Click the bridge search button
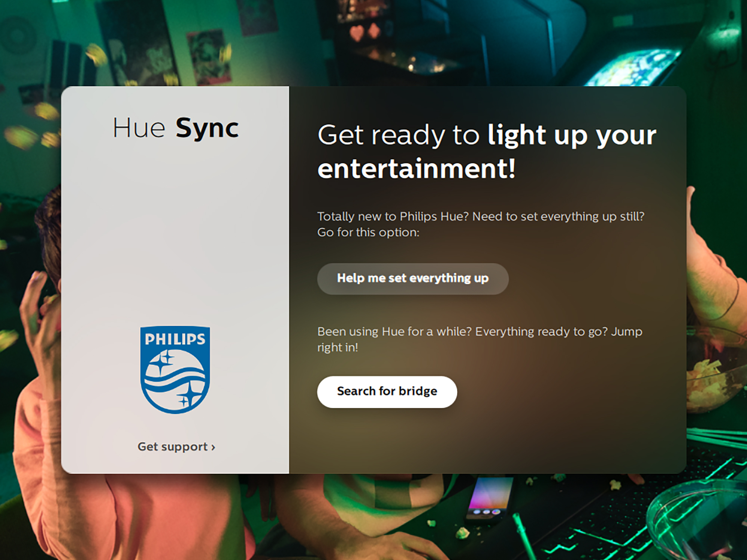This screenshot has height=560, width=747. [x=387, y=391]
